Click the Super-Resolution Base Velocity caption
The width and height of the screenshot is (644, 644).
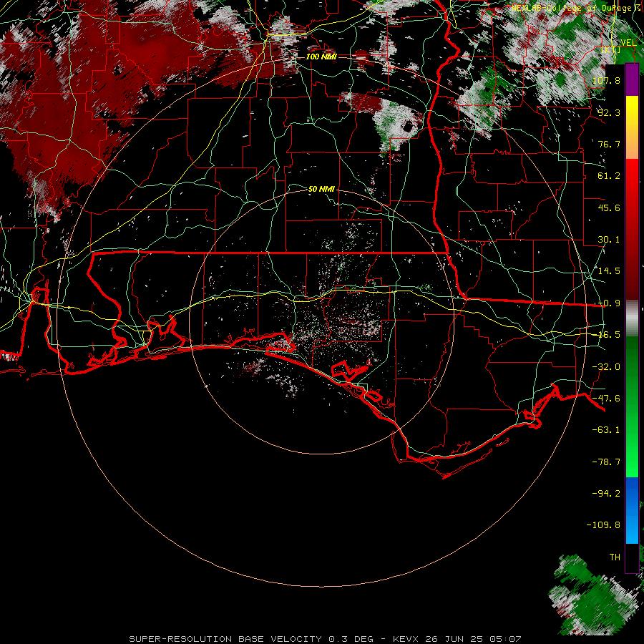pyautogui.click(x=325, y=639)
